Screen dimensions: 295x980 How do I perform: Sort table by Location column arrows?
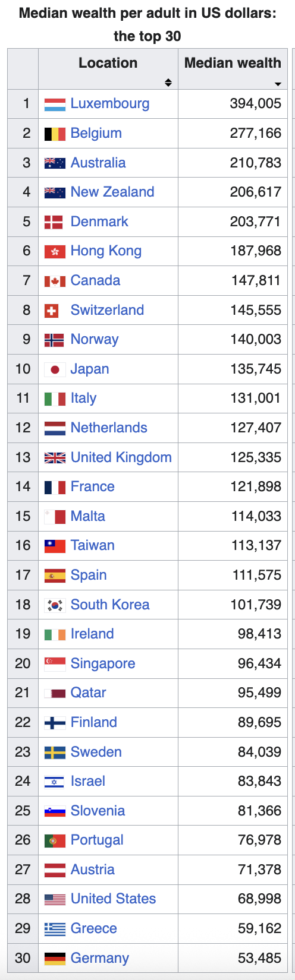click(x=168, y=83)
